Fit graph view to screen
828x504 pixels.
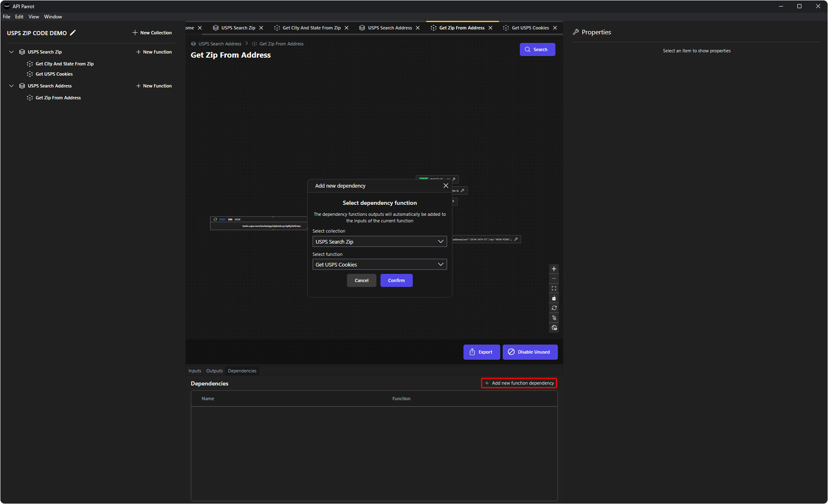pyautogui.click(x=554, y=288)
